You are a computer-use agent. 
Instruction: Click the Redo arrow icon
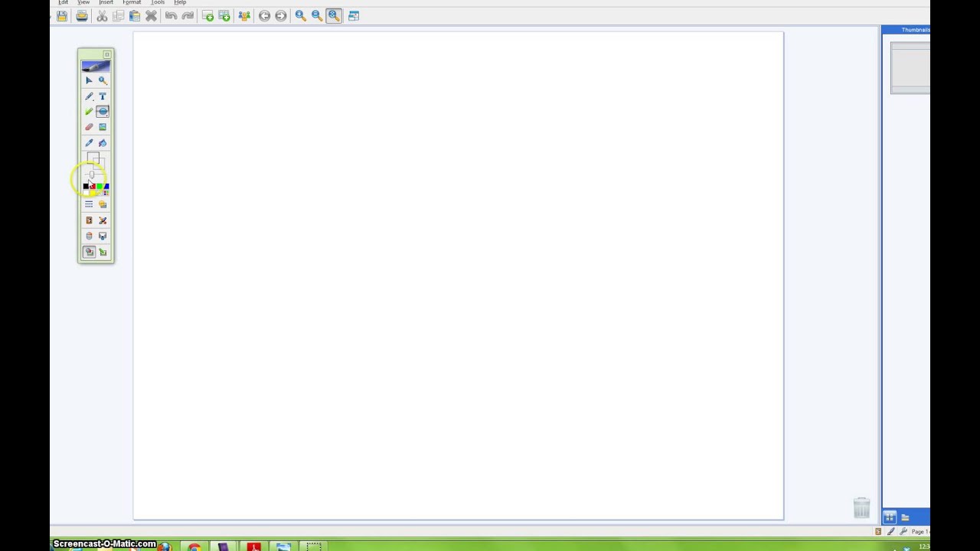point(188,15)
